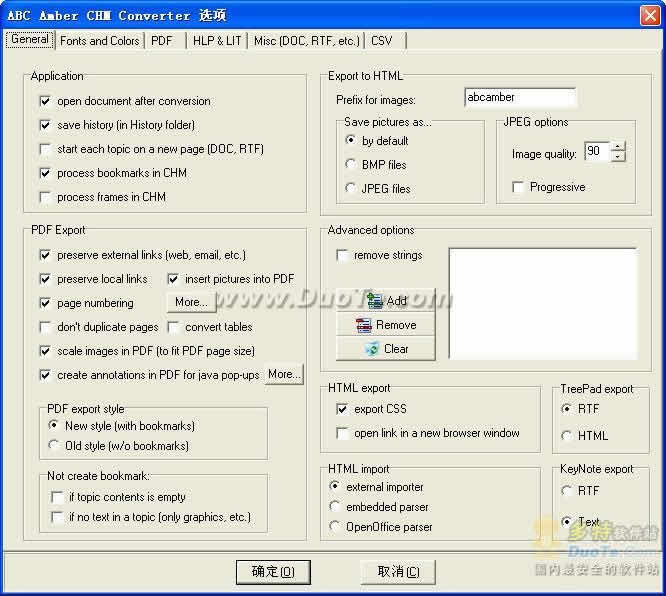Toggle page numbering checkbox
Image resolution: width=666 pixels, height=596 pixels.
click(x=45, y=303)
